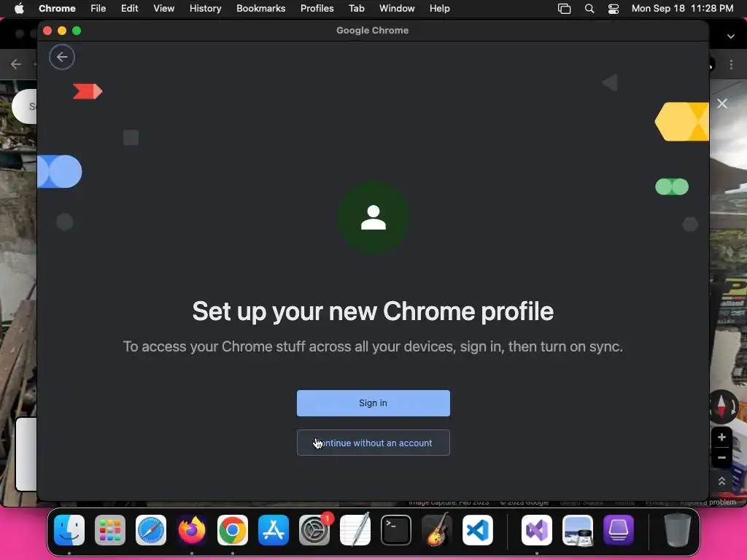Open the Profiles menu
Viewport: 747px width, 560px height.
click(x=317, y=9)
